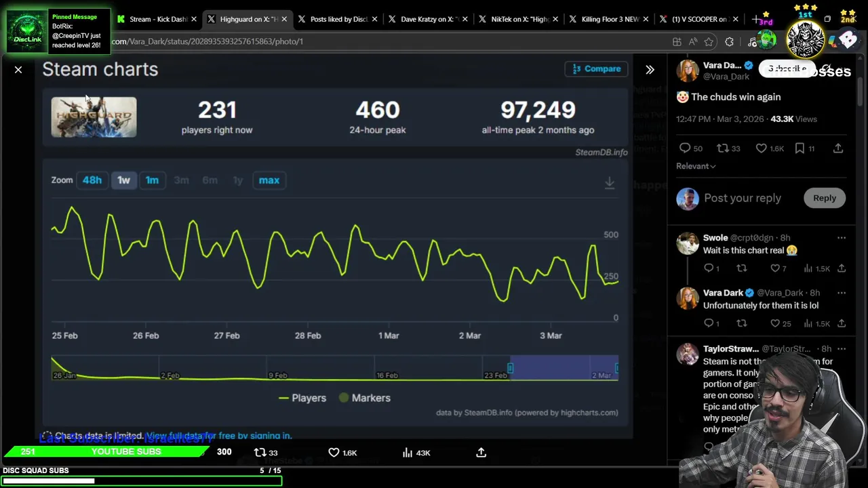Repost the main post showing 33 reposts
This screenshot has height=488, width=868.
tap(728, 148)
